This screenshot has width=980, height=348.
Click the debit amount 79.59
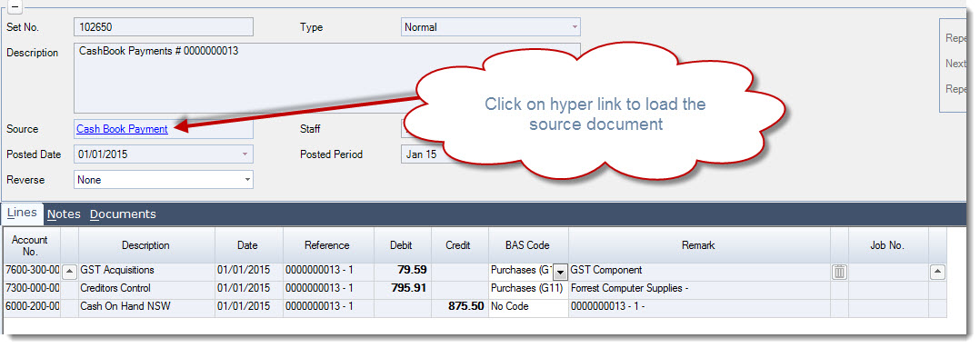click(x=402, y=271)
